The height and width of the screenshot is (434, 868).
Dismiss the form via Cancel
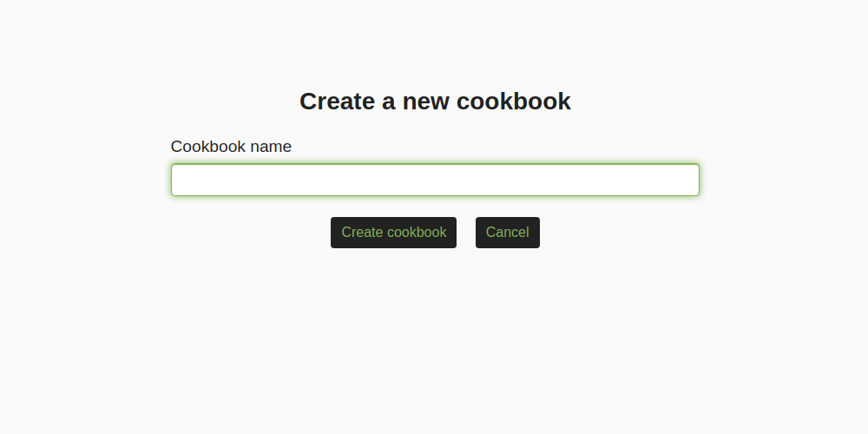[508, 233]
